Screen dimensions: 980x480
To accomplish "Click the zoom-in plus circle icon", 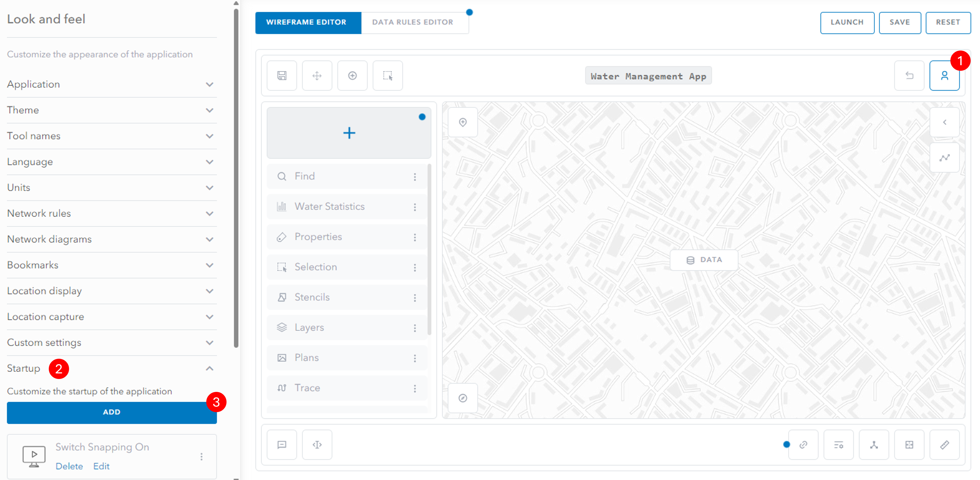I will pyautogui.click(x=352, y=76).
